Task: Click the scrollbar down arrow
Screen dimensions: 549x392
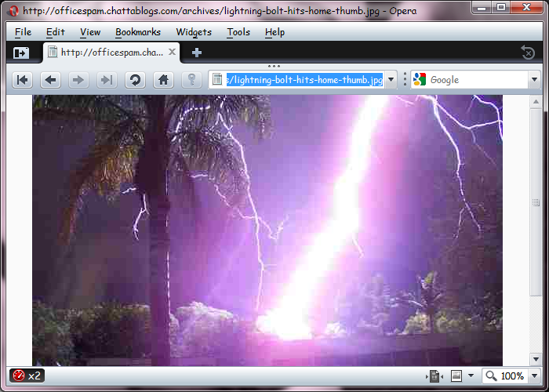Action: point(536,359)
